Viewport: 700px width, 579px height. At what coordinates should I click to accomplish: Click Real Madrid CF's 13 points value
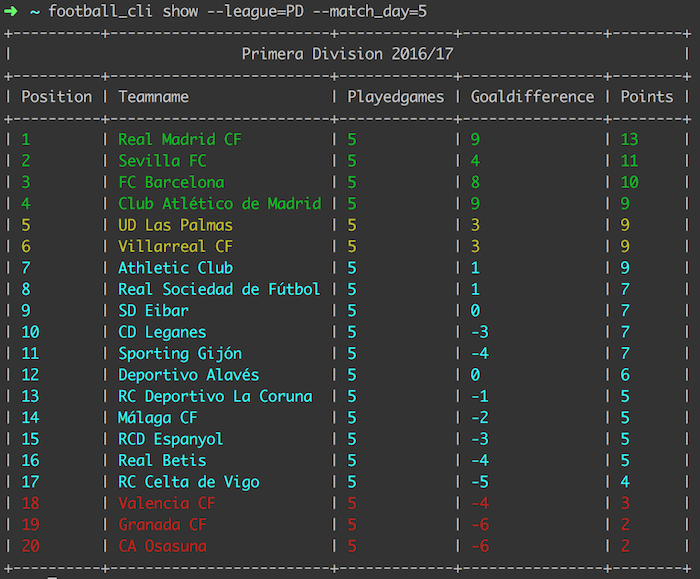coord(629,139)
